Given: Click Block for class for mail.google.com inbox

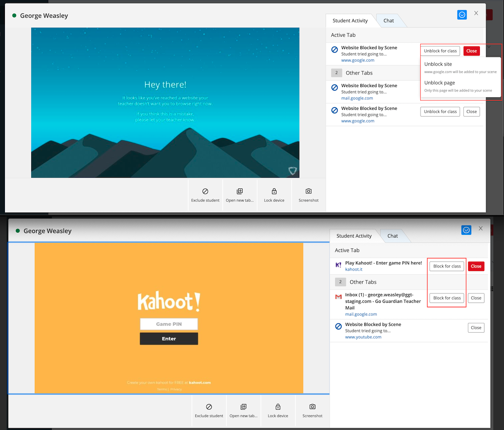Looking at the screenshot, I should click(447, 298).
